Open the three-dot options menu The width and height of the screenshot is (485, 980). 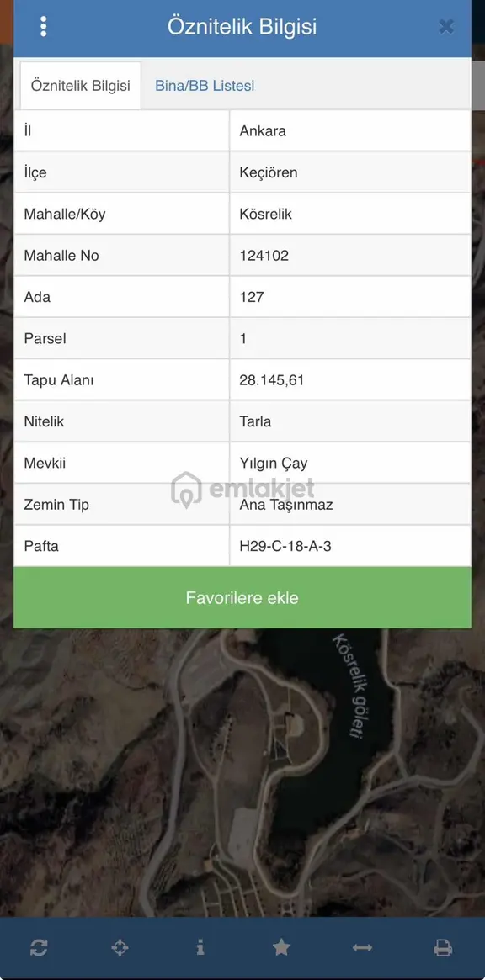[43, 26]
